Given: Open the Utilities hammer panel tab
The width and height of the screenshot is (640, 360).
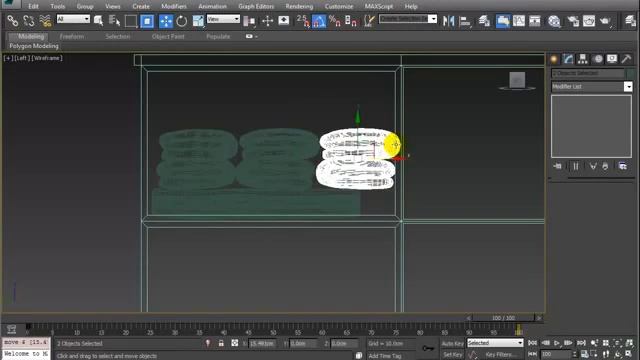Looking at the screenshot, I should (626, 60).
